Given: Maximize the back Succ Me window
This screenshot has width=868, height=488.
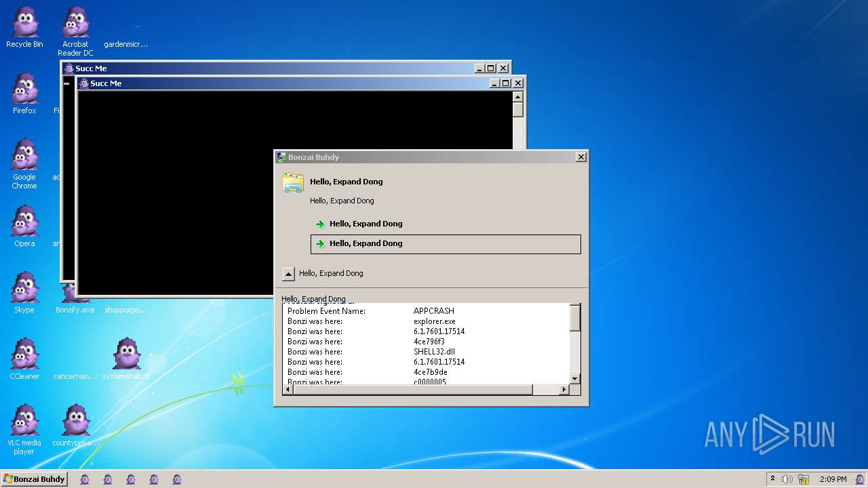Looking at the screenshot, I should [490, 68].
